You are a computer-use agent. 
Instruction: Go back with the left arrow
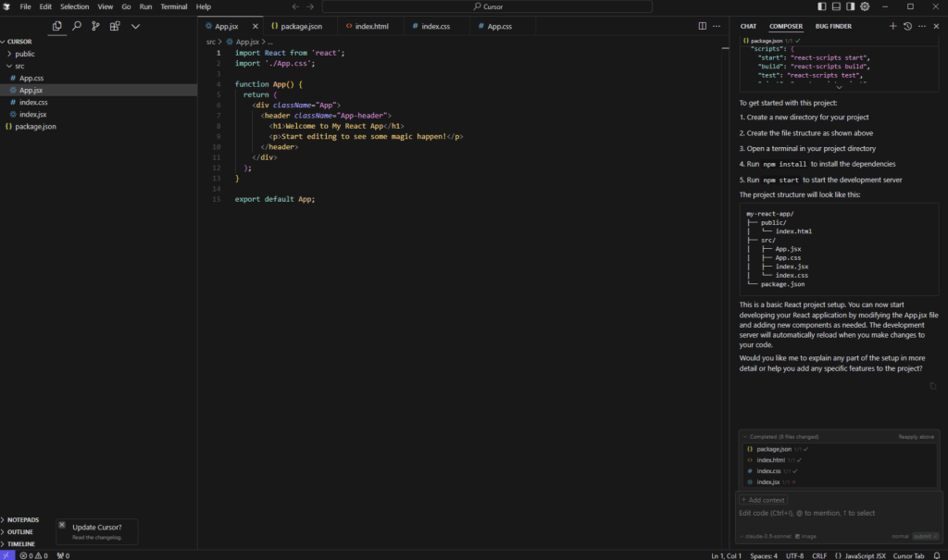[x=295, y=6]
